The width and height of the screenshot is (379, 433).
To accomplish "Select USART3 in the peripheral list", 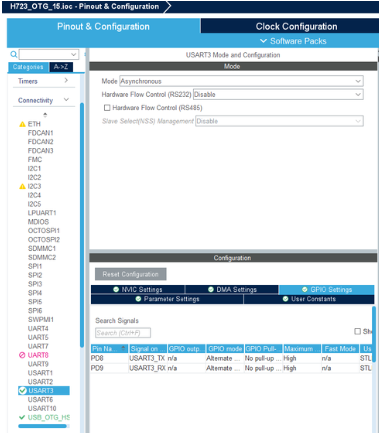I will click(x=44, y=391).
